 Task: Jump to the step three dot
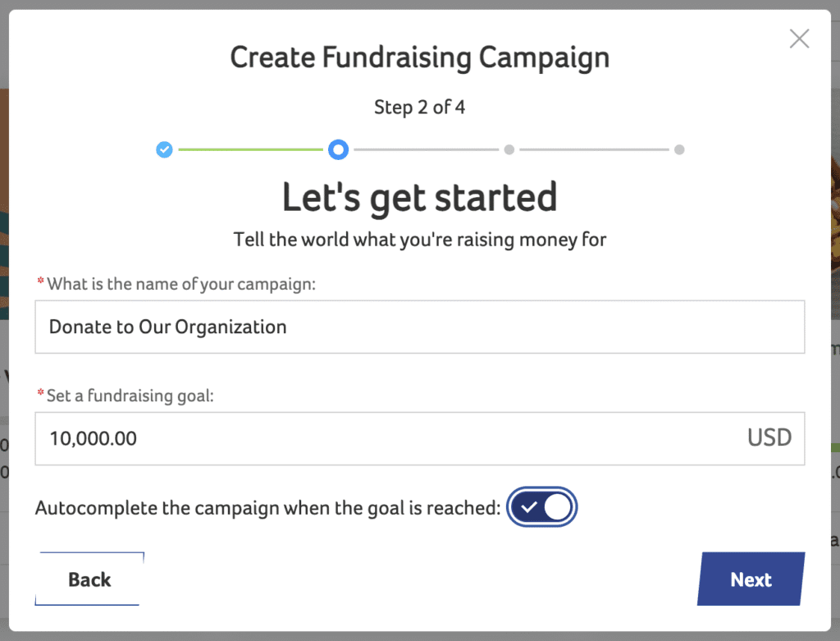509,149
